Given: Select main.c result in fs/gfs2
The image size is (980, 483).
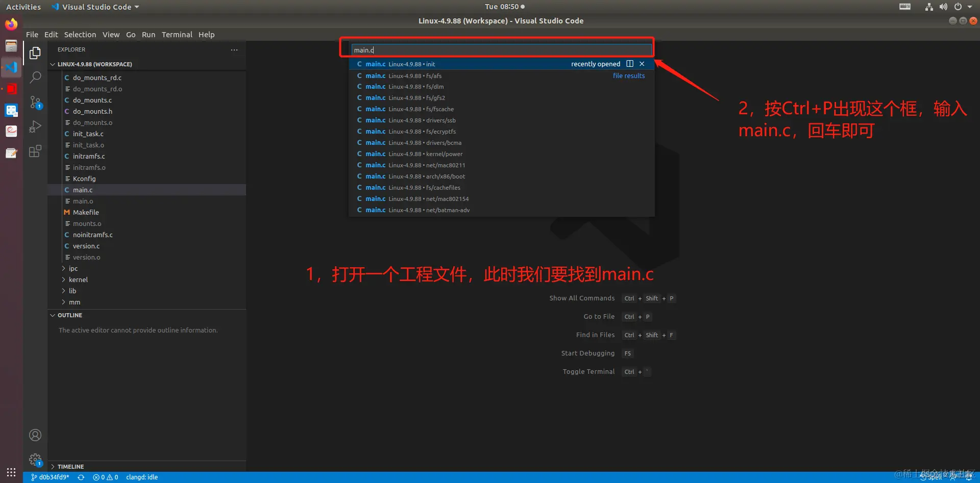Looking at the screenshot, I should click(x=502, y=98).
